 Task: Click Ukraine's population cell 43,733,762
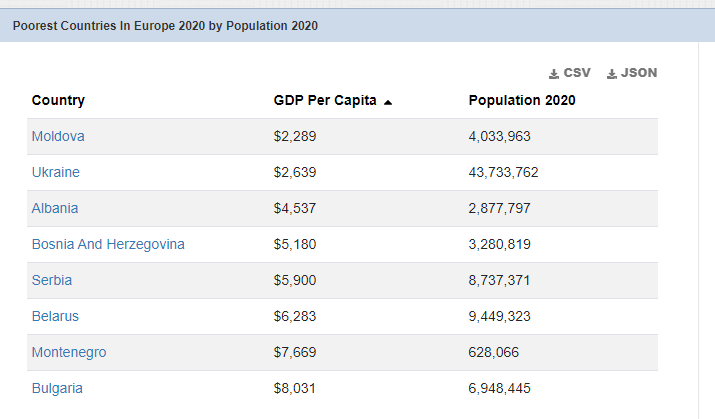503,172
